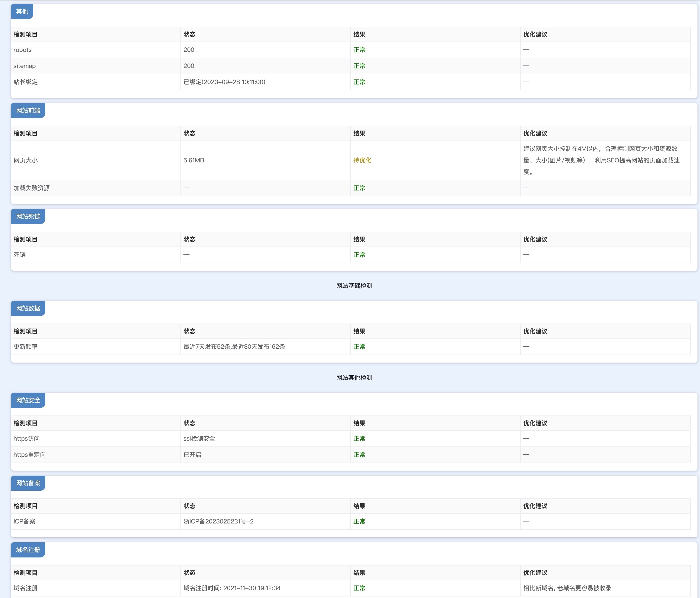Select the 更新频率 row label

(26, 347)
